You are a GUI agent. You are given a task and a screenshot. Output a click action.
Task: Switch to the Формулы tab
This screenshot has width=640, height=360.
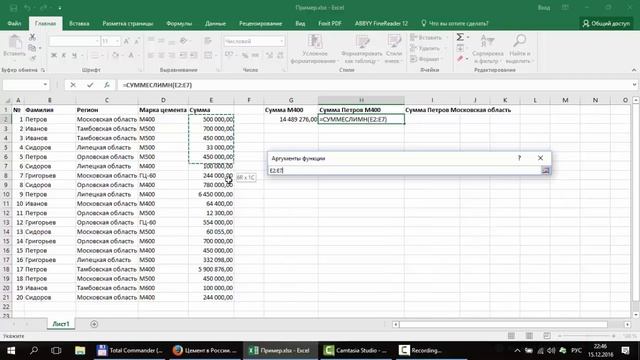click(x=179, y=24)
